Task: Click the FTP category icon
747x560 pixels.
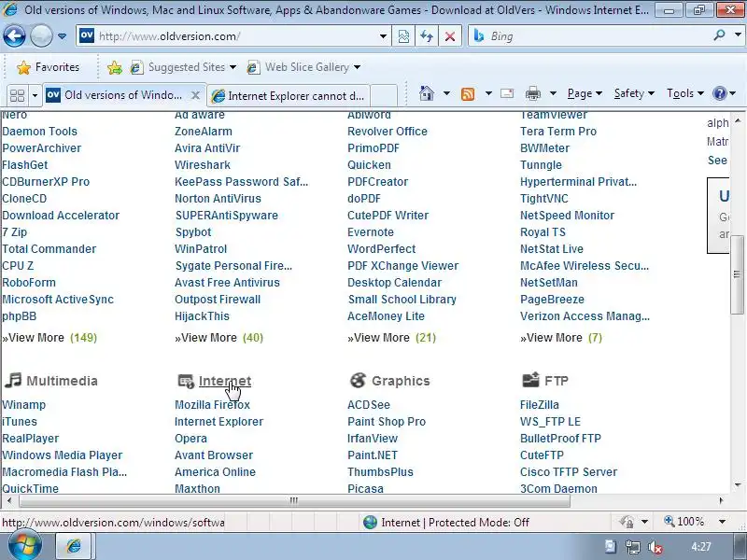Action: 530,380
